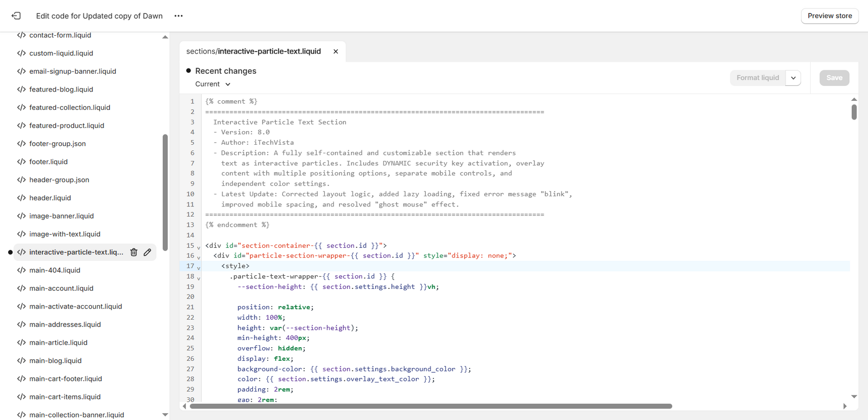Open main-activate-account.liquid file
Screen dimensions: 868x420
coord(76,306)
